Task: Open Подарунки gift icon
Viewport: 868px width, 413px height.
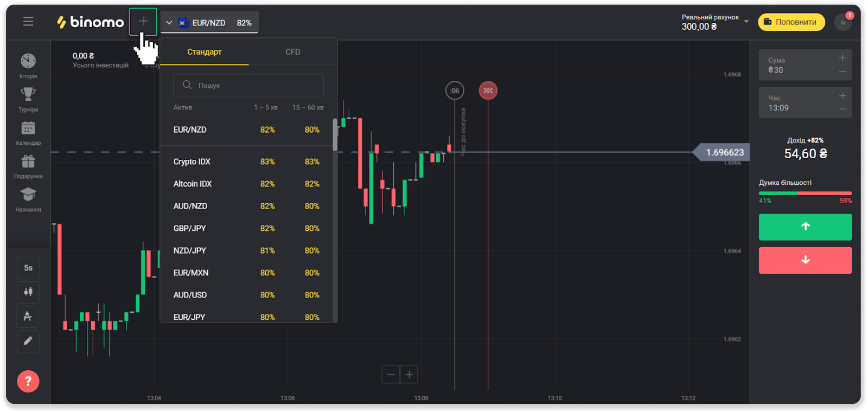Action: coord(28,162)
